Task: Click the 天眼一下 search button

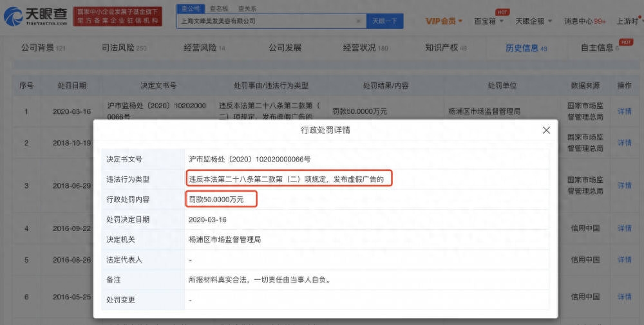Action: tap(384, 21)
